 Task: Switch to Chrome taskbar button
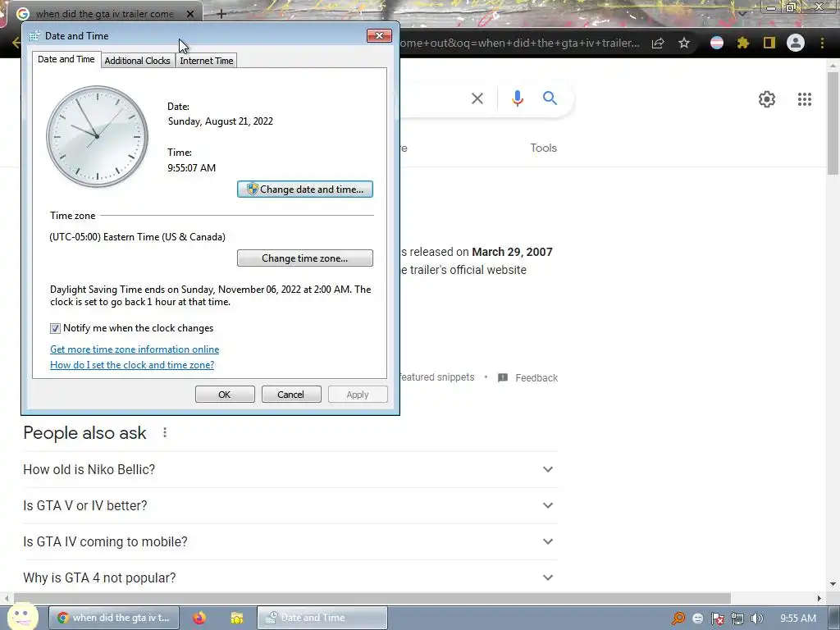(114, 618)
